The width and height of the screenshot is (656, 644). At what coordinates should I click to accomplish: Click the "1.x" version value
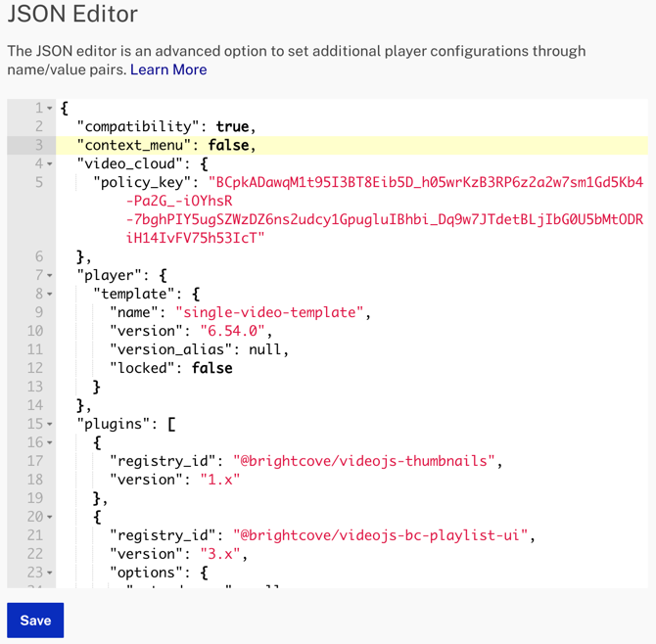(x=220, y=480)
